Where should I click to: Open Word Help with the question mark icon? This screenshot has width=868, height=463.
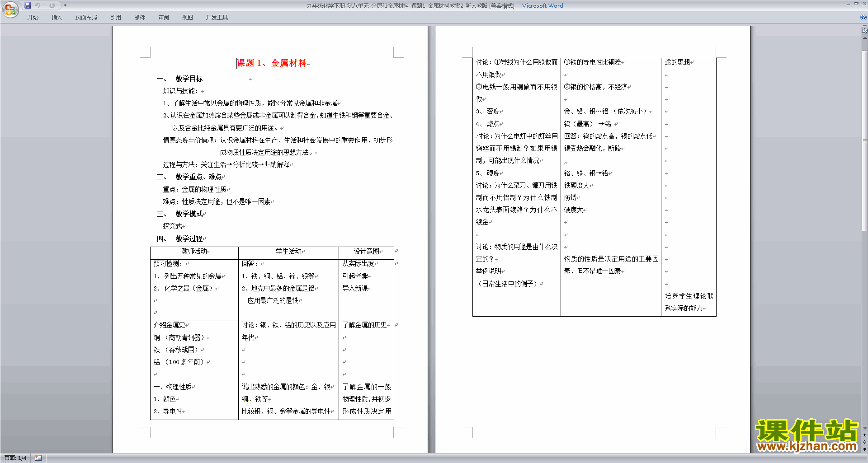[863, 18]
